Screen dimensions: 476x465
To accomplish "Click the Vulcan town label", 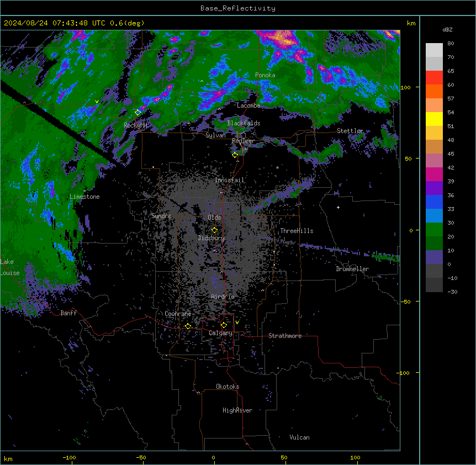I will [300, 437].
